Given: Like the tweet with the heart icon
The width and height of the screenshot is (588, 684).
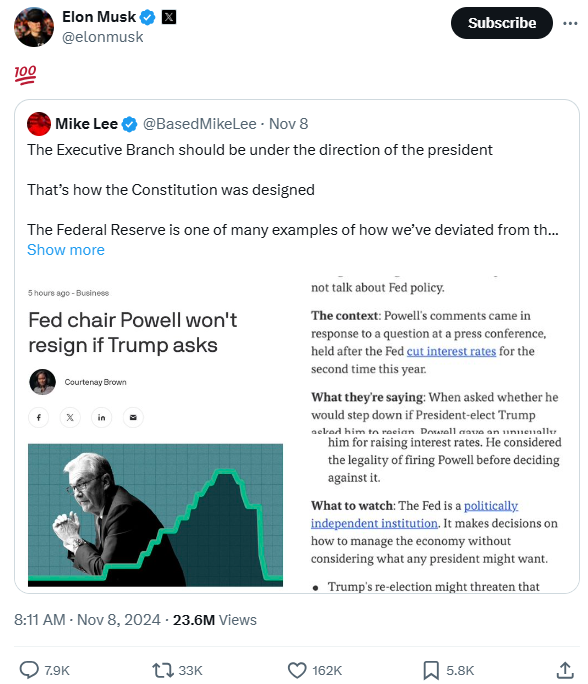Looking at the screenshot, I should point(297,670).
